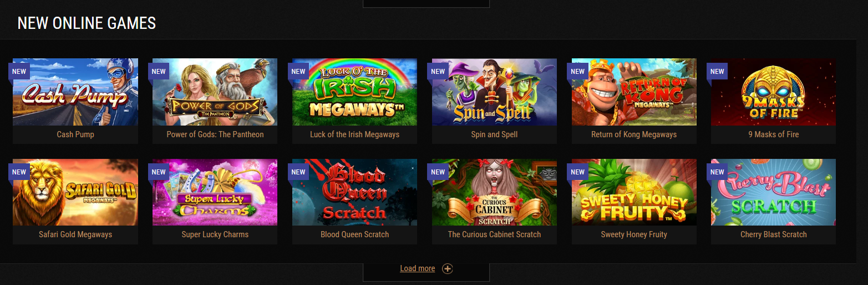Viewport: 868px width, 285px height.
Task: Click the NEW ONLINE GAMES heading
Action: click(x=87, y=23)
